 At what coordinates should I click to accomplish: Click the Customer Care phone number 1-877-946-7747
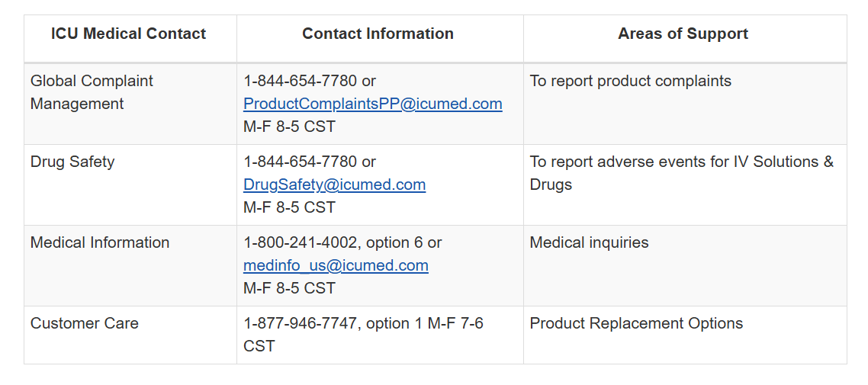coord(300,323)
